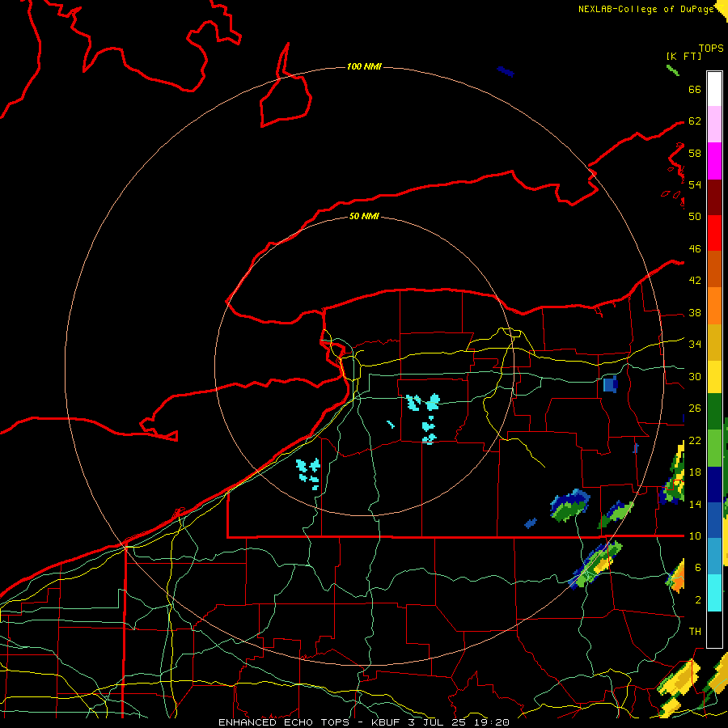Click the gold 34-38 kft swatch

[714, 343]
